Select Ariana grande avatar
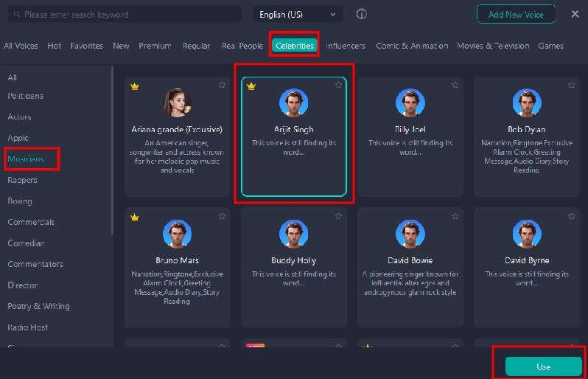The image size is (588, 379). tap(178, 102)
